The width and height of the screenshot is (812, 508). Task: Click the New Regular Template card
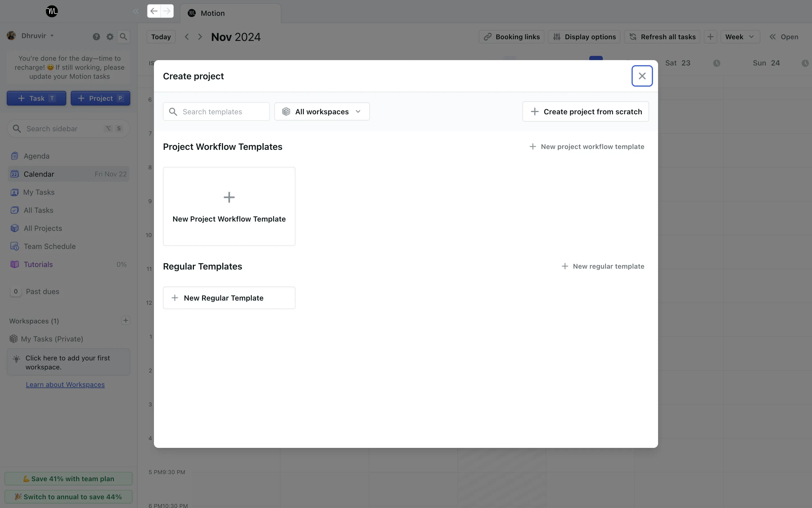click(x=229, y=298)
